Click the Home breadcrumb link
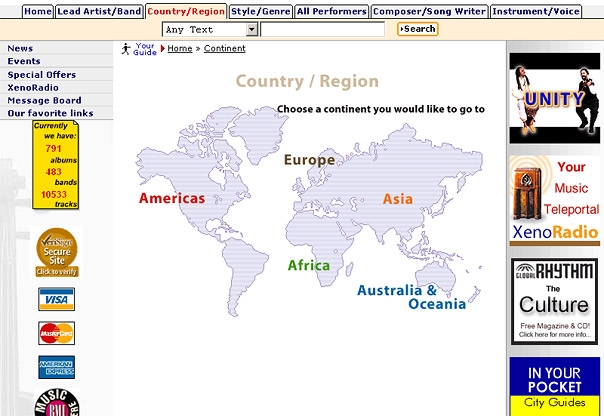Screen dimensions: 604x416 [180, 49]
